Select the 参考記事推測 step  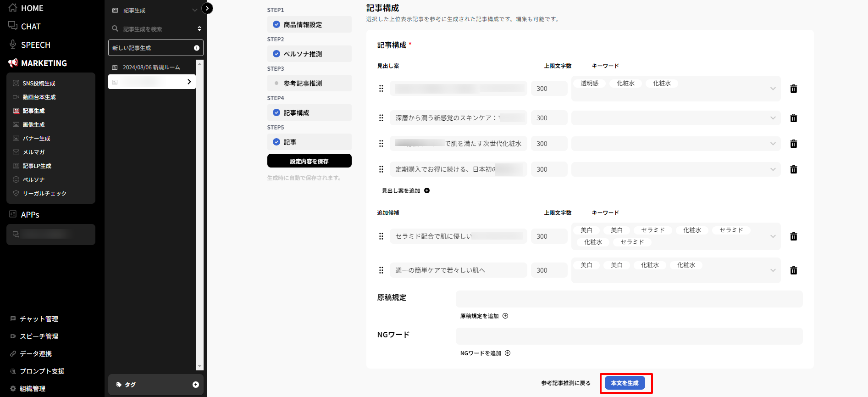click(x=309, y=84)
